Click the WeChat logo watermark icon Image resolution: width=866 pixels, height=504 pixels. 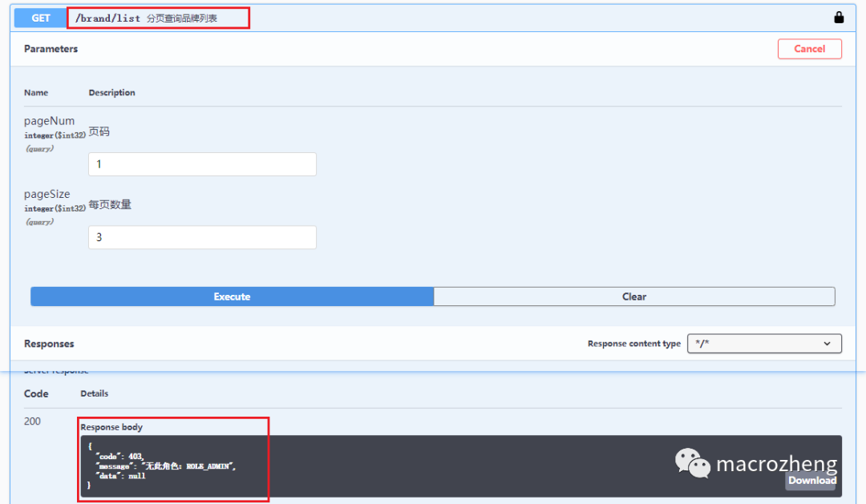692,463
